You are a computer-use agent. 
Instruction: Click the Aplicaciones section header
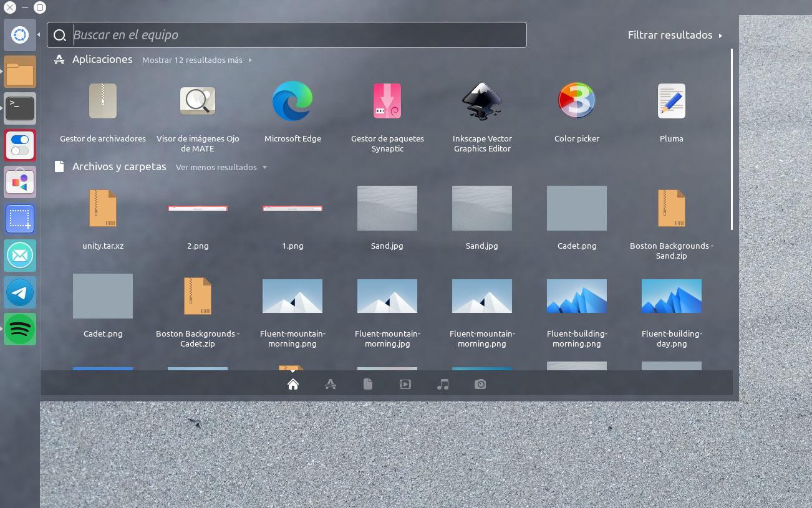[x=102, y=60]
